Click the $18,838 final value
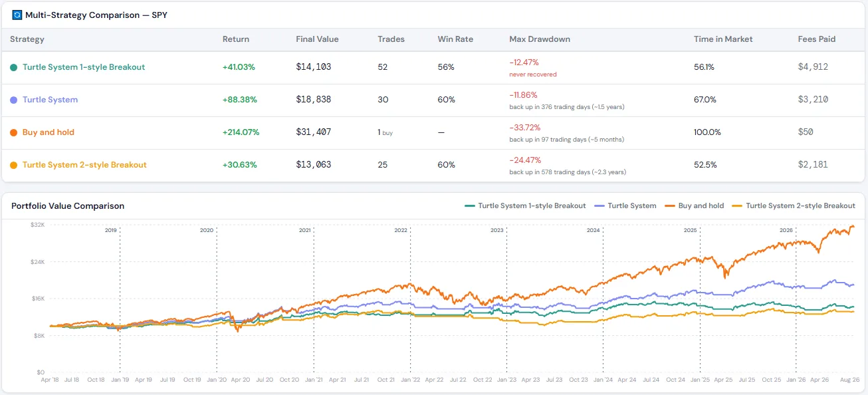Screen dimensions: 868x395 tap(314, 100)
